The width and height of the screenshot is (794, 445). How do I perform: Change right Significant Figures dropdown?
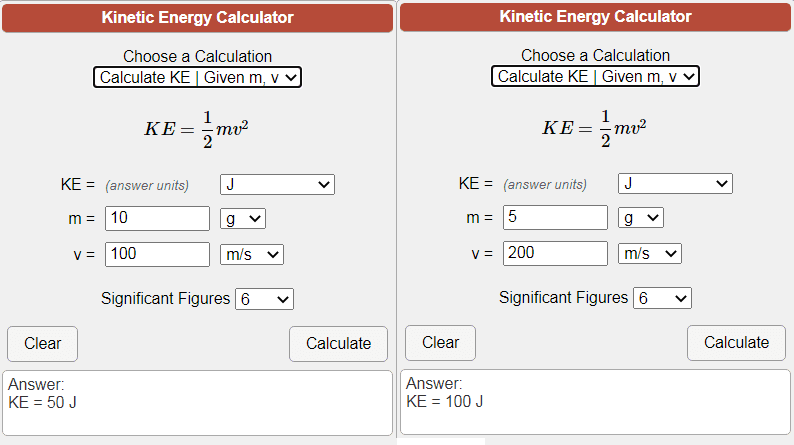[662, 298]
